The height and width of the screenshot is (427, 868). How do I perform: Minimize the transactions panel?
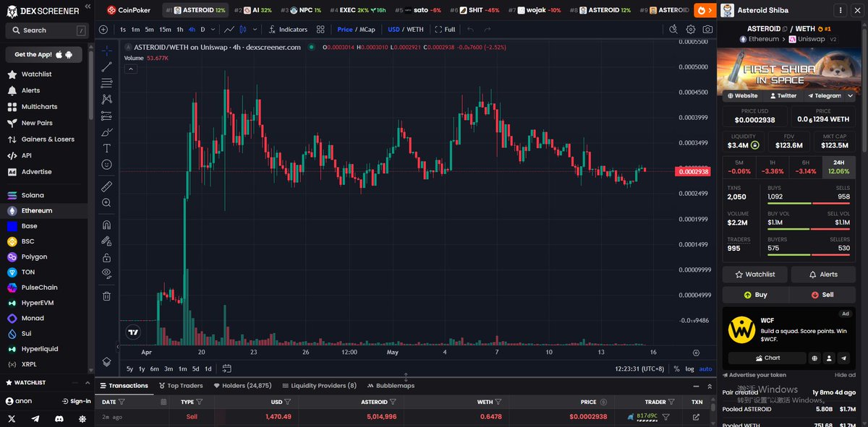pyautogui.click(x=697, y=386)
